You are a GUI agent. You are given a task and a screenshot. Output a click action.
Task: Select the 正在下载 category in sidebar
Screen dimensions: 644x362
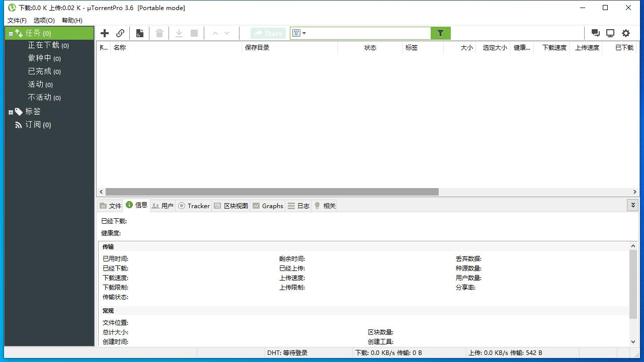point(44,45)
